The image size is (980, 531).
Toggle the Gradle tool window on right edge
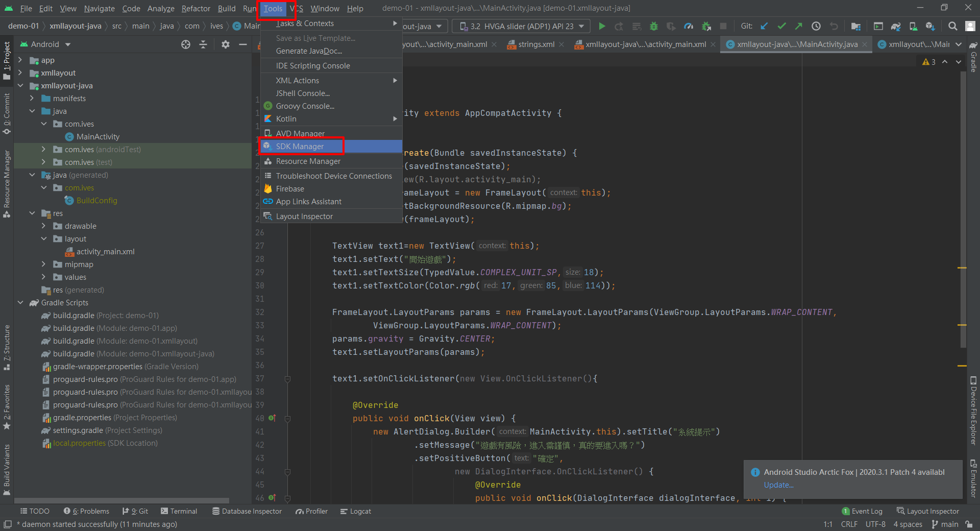(973, 58)
